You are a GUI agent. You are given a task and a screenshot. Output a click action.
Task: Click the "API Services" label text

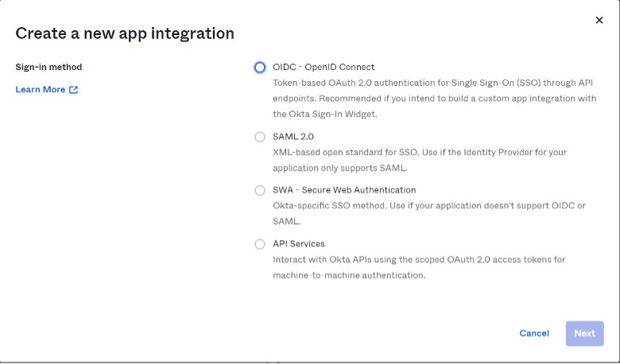(299, 244)
